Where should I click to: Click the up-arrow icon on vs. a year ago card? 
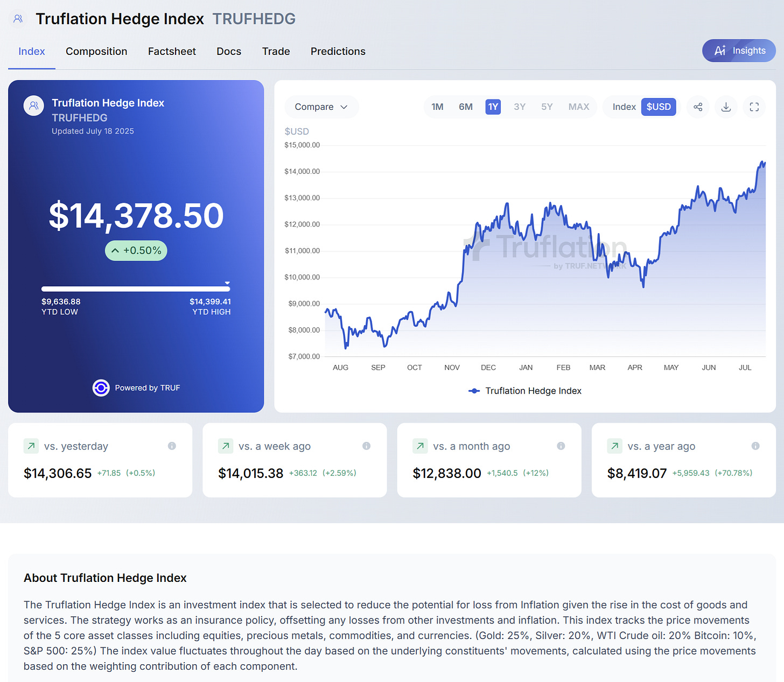pyautogui.click(x=614, y=446)
